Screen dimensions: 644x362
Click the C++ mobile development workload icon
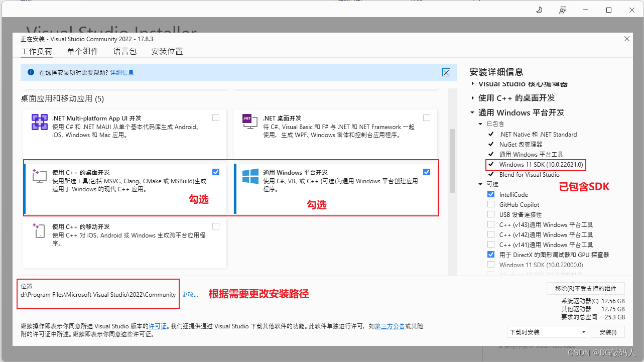(39, 230)
